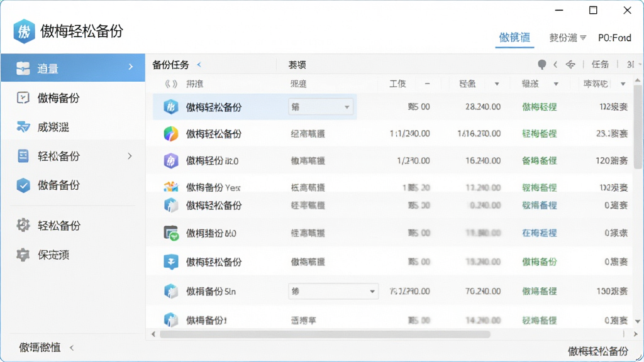Click the green status link in the first row
The height and width of the screenshot is (362, 644).
click(x=539, y=107)
